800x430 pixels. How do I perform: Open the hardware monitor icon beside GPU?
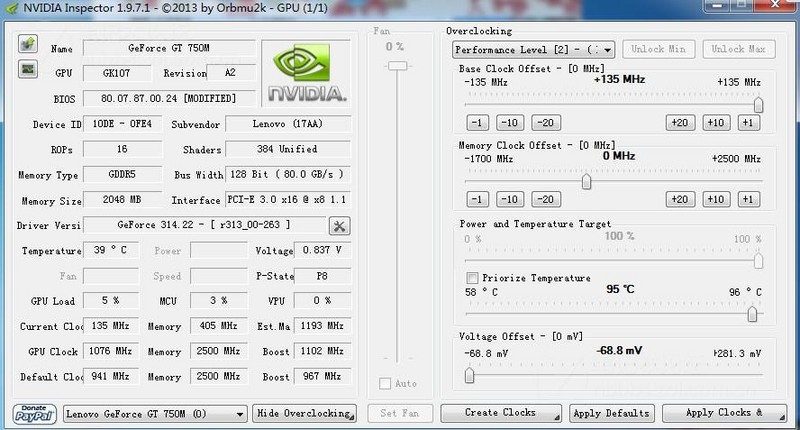click(28, 69)
